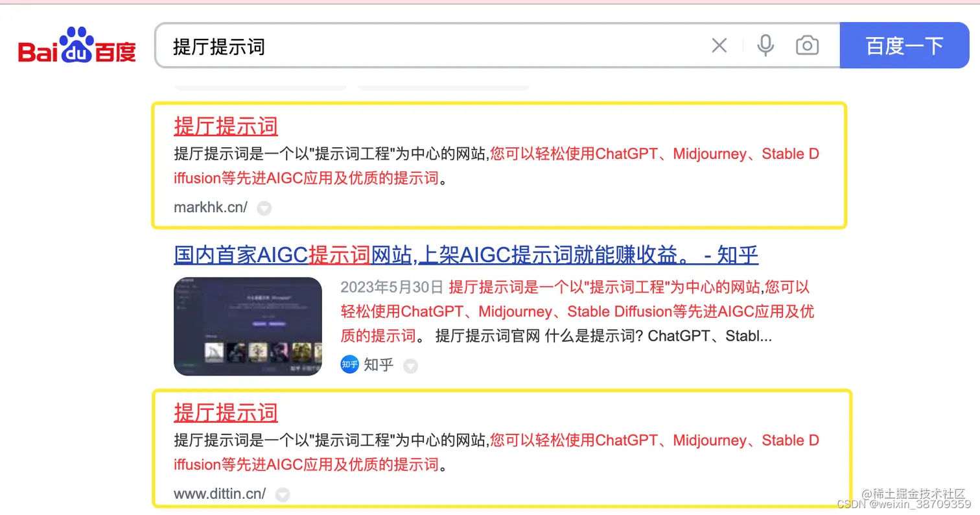Activate voice search with the microphone icon
Screen dimensions: 980x515
(765, 45)
